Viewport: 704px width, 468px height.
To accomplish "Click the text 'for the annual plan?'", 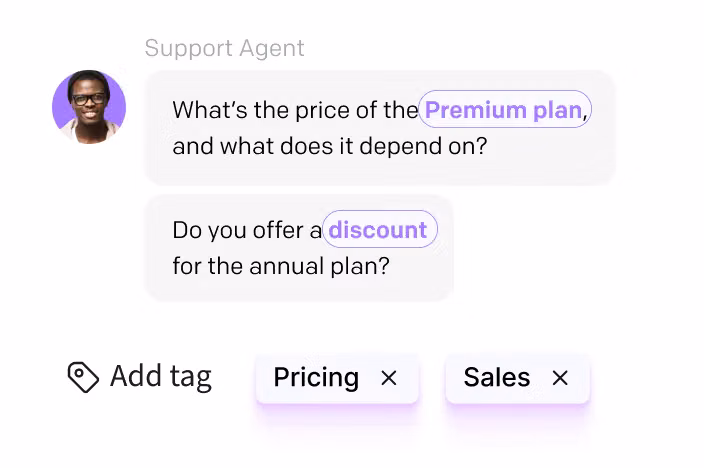I will point(281,267).
